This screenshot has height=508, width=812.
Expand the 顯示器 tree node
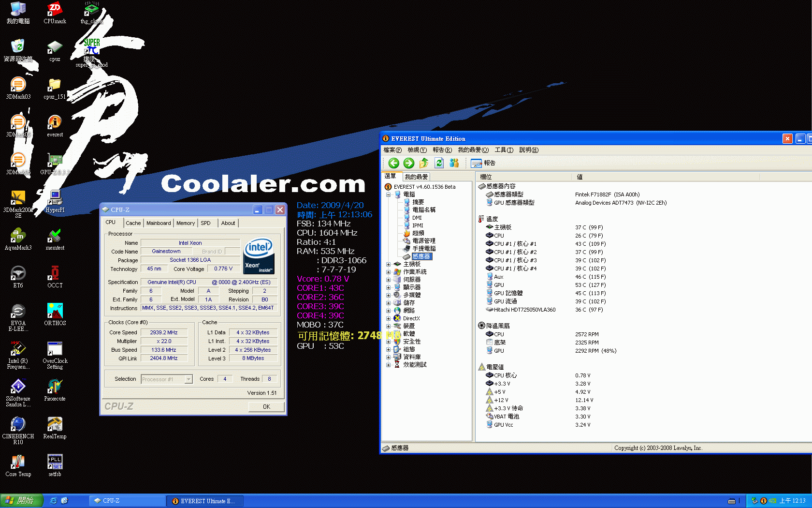tap(388, 287)
